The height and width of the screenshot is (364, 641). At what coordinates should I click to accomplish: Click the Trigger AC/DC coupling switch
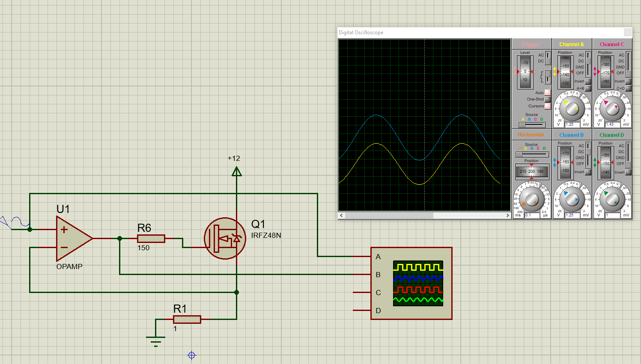548,58
